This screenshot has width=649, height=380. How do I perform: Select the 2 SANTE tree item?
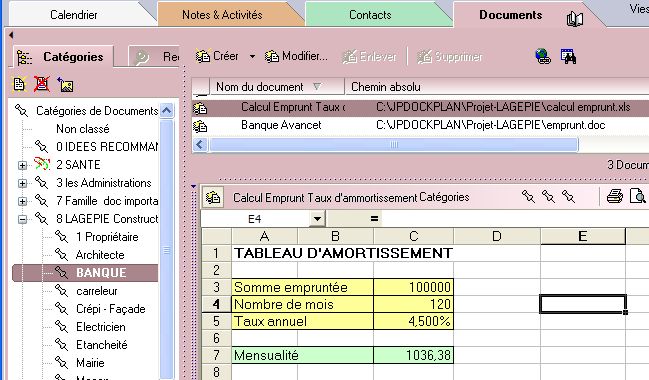[x=78, y=165]
